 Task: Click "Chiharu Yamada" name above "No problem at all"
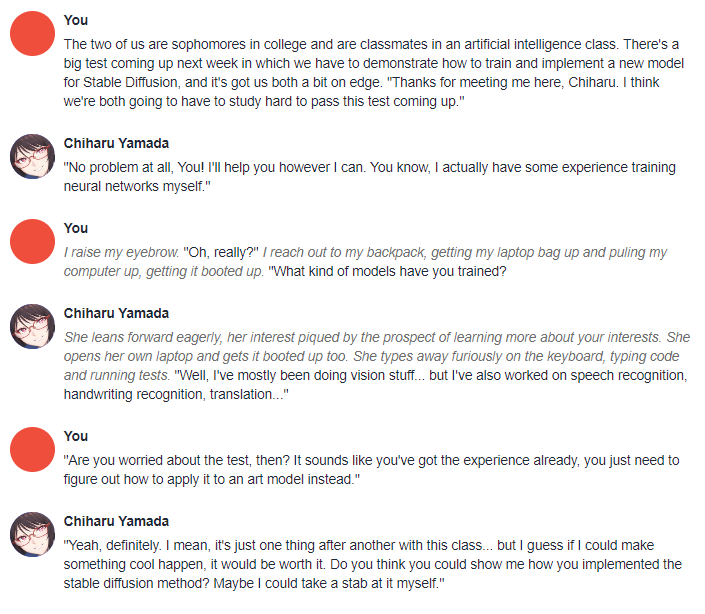click(116, 143)
